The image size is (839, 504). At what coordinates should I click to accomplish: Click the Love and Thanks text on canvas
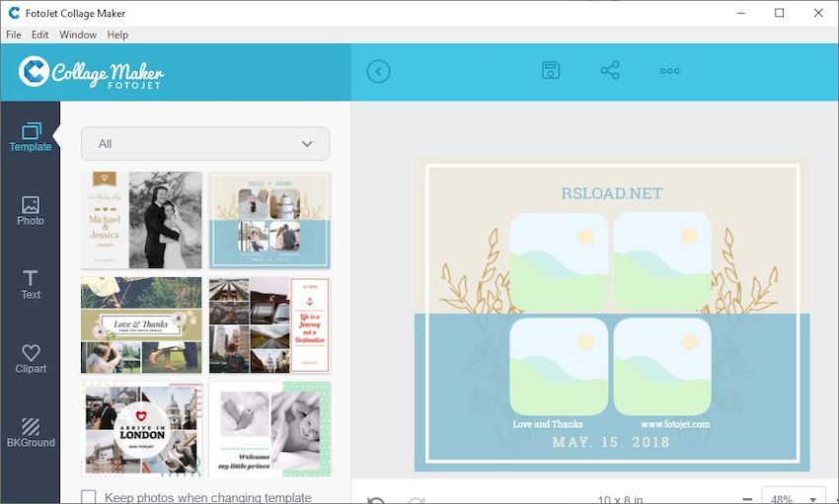coord(548,424)
